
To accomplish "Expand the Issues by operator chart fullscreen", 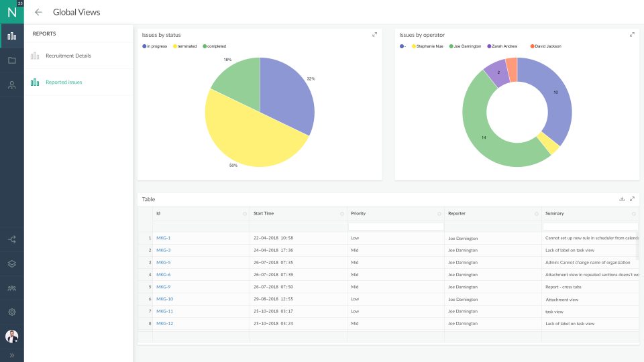I will pos(632,35).
